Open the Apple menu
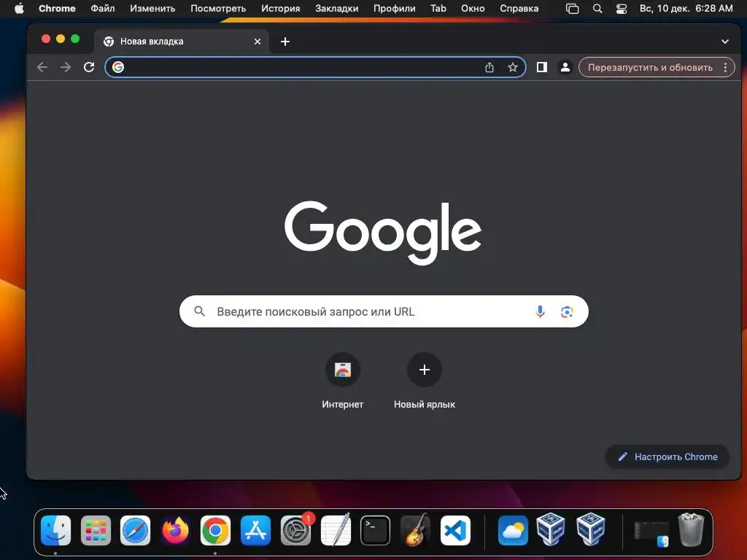747x560 pixels. tap(19, 9)
